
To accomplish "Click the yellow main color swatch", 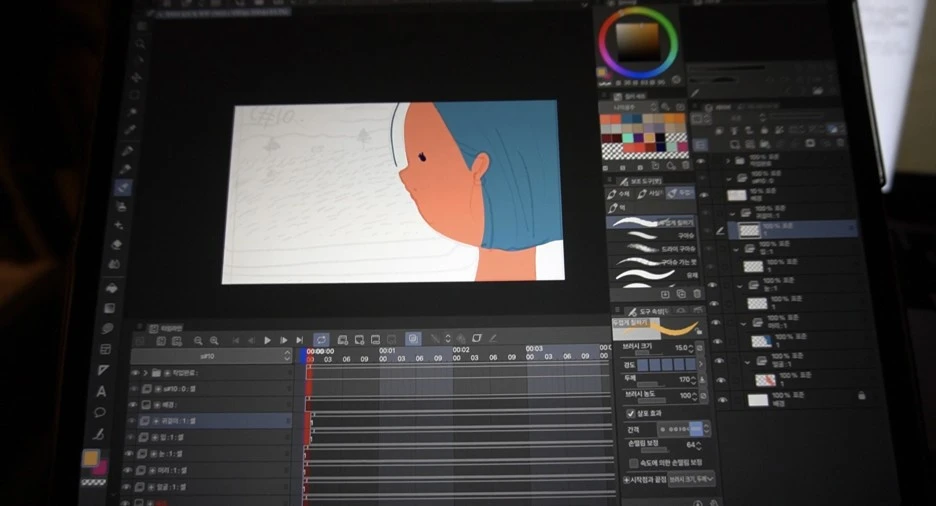I will point(90,458).
